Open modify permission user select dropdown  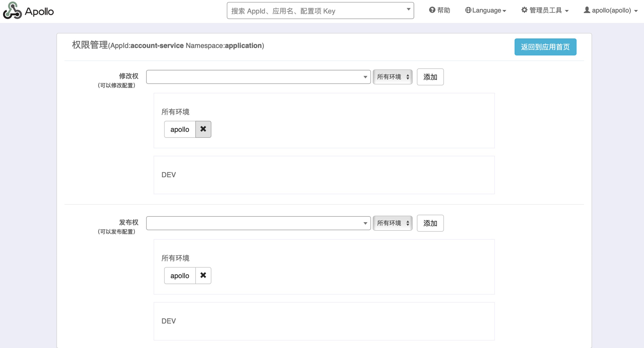(x=258, y=77)
